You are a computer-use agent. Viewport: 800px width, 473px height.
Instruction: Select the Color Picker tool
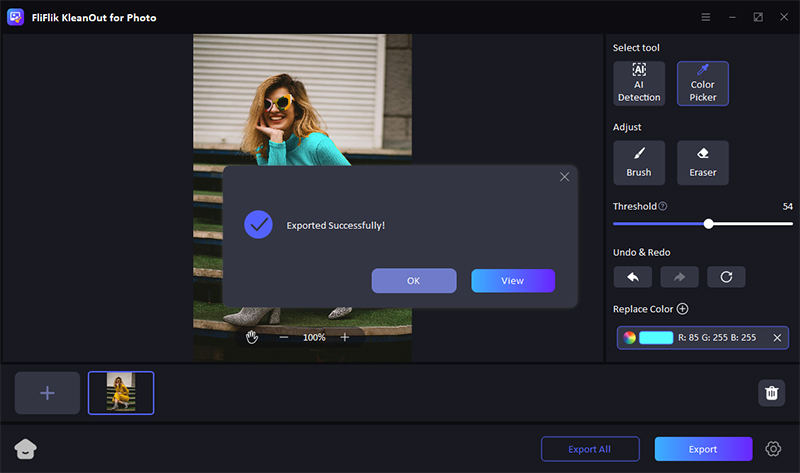(703, 84)
